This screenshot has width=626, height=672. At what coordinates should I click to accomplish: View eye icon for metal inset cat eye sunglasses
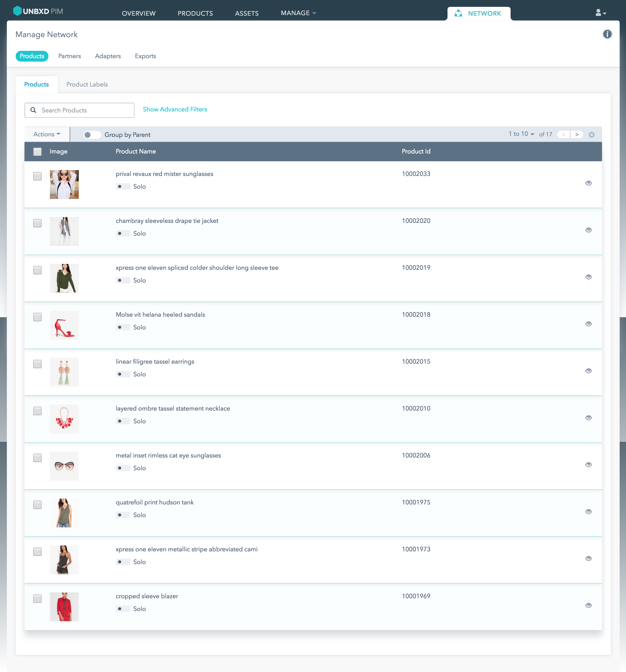pos(588,465)
